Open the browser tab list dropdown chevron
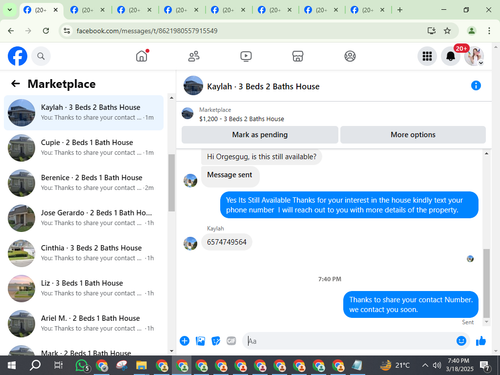This screenshot has height=375, width=500. (x=10, y=10)
